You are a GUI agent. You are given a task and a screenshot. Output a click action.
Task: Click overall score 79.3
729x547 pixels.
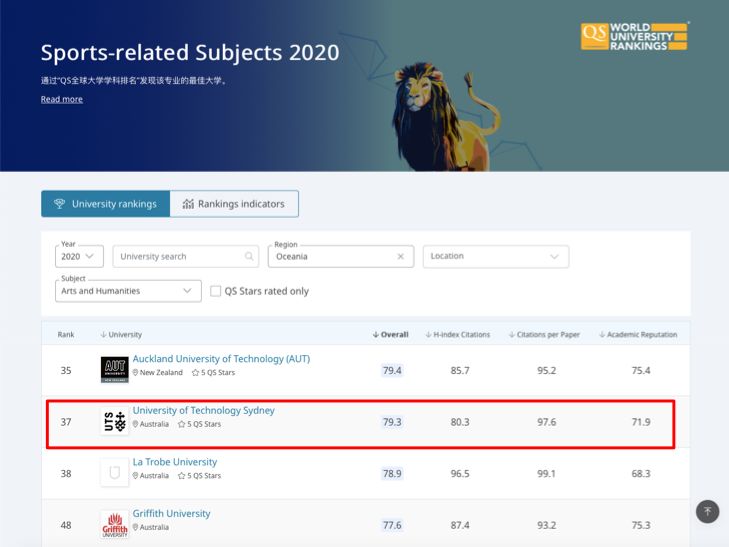[x=392, y=422]
